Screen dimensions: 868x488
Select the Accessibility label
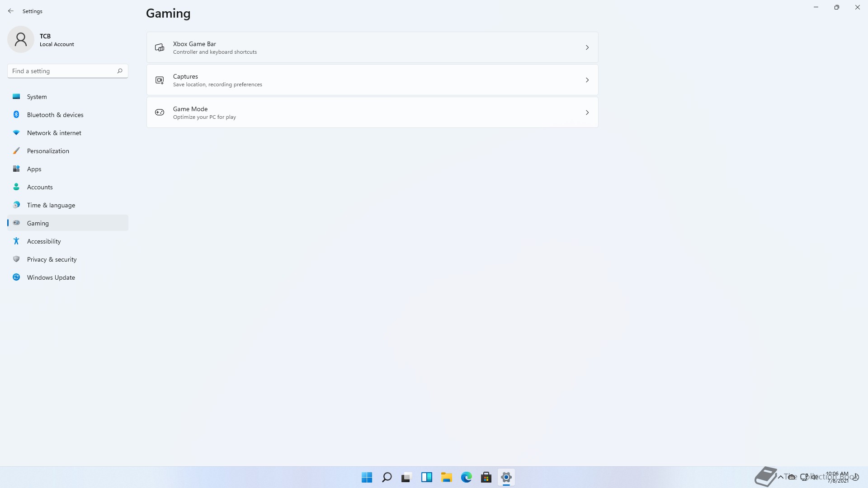point(44,241)
